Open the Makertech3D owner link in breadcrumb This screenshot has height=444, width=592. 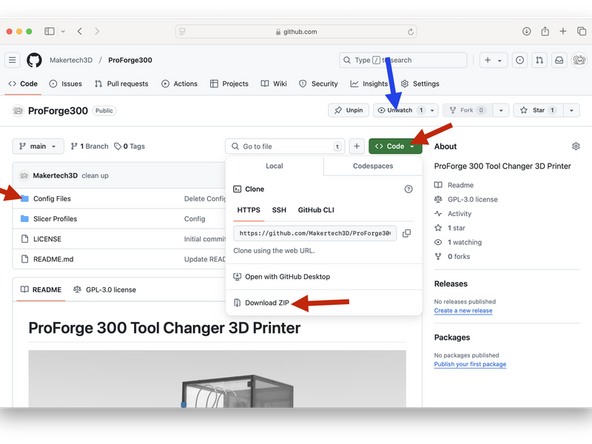click(x=71, y=60)
